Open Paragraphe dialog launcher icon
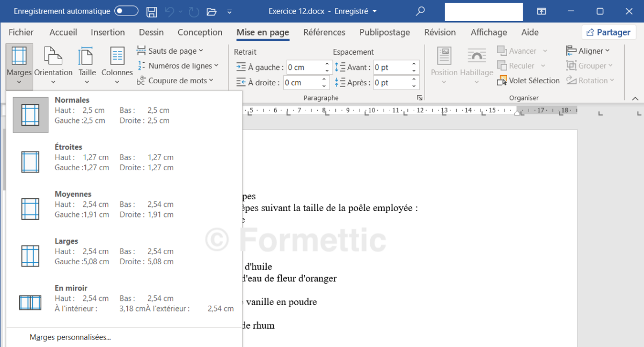Image resolution: width=644 pixels, height=347 pixels. (x=419, y=98)
